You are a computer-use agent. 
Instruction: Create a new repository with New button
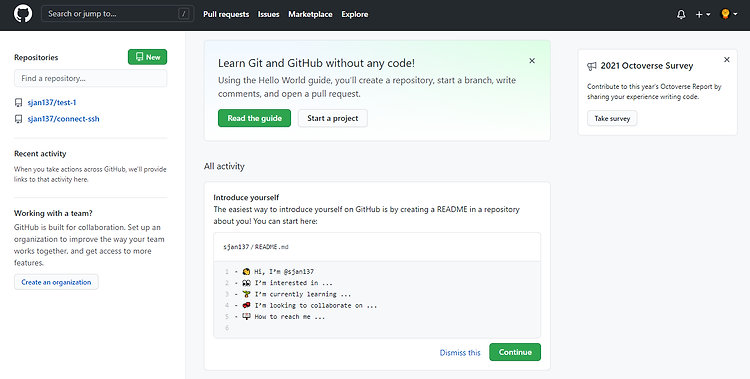(147, 57)
